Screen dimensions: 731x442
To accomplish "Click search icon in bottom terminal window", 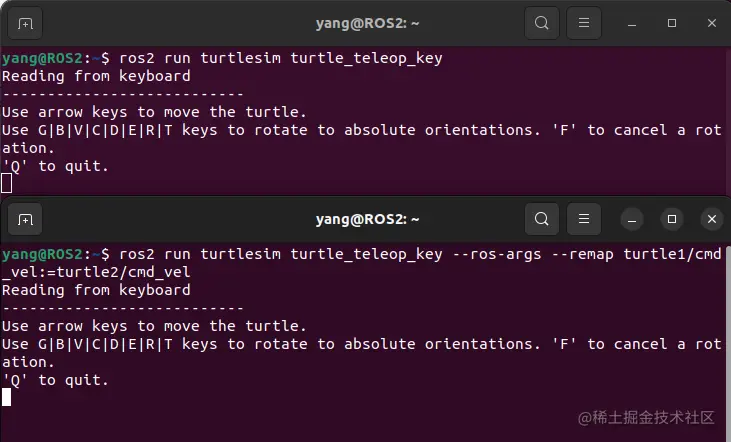I will pos(541,219).
